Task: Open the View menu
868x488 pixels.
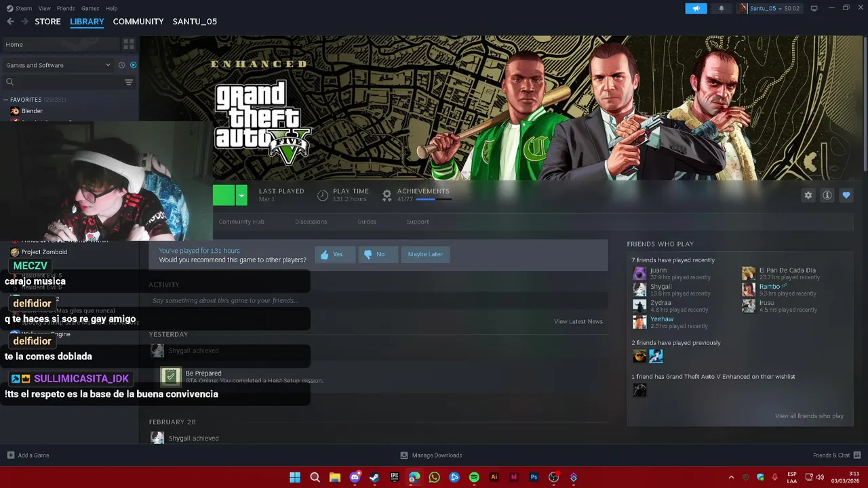Action: (x=44, y=8)
